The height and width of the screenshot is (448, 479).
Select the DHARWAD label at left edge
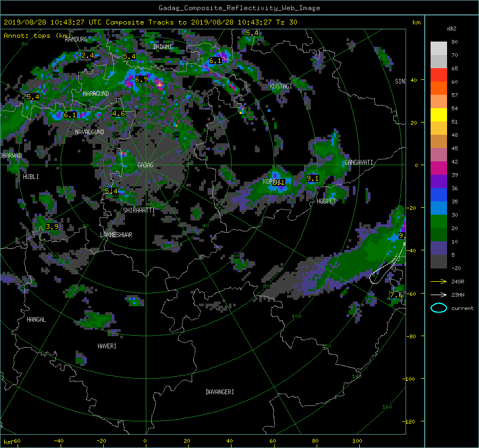pyautogui.click(x=11, y=156)
